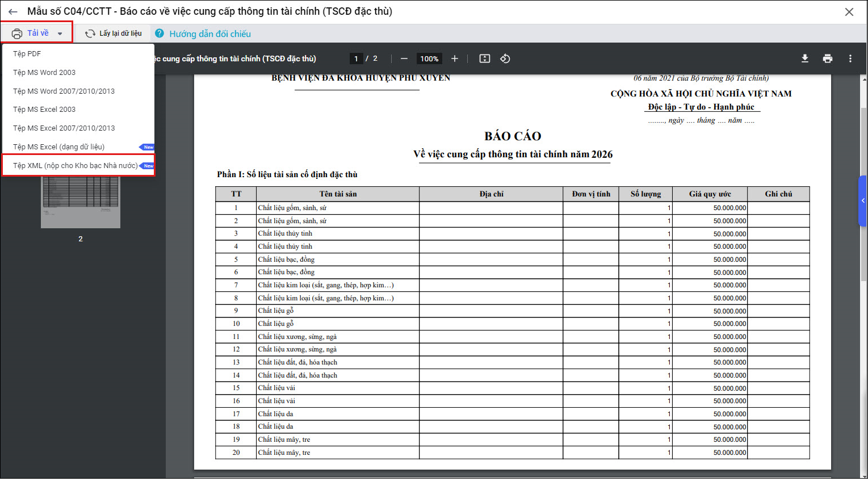Choose Tệp MS Word 2007/2010/2013 option
The height and width of the screenshot is (498, 868).
[x=78, y=91]
